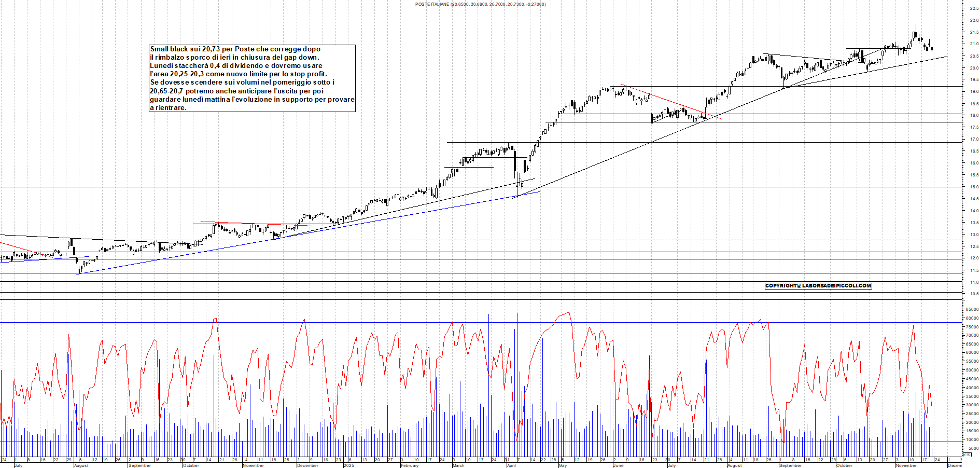Viewport: 980px width, 468px height.
Task: Select the 'April' month on time axis
Action: point(511,465)
